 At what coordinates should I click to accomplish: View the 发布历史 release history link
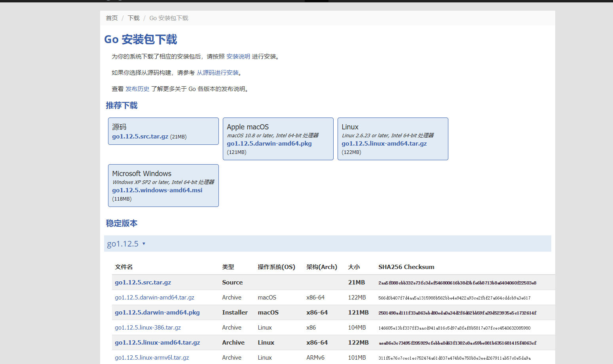[137, 89]
